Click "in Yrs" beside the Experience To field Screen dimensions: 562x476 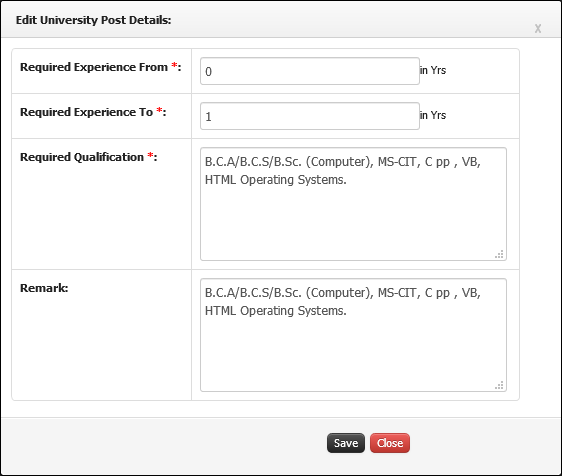(433, 115)
